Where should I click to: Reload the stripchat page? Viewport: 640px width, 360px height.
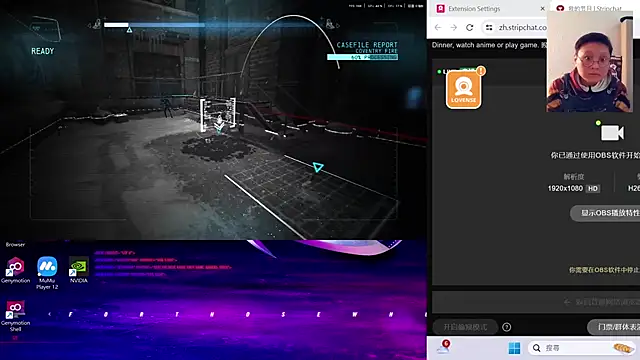point(470,27)
